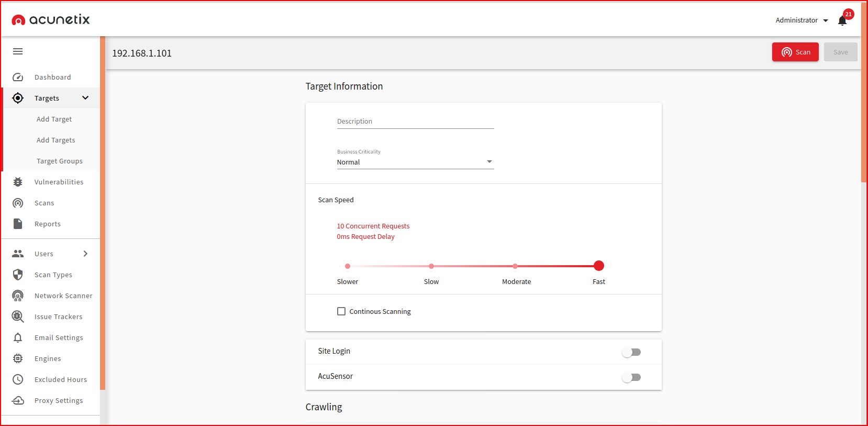
Task: Click the Fast slider handle
Action: click(599, 266)
